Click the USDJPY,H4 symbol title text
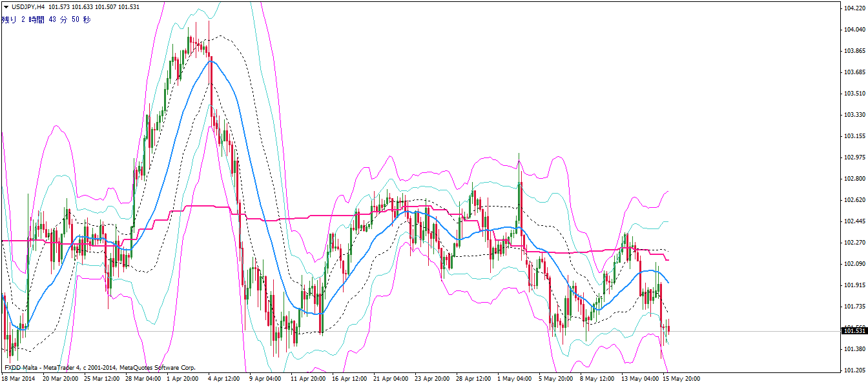868x384 pixels. (28, 6)
